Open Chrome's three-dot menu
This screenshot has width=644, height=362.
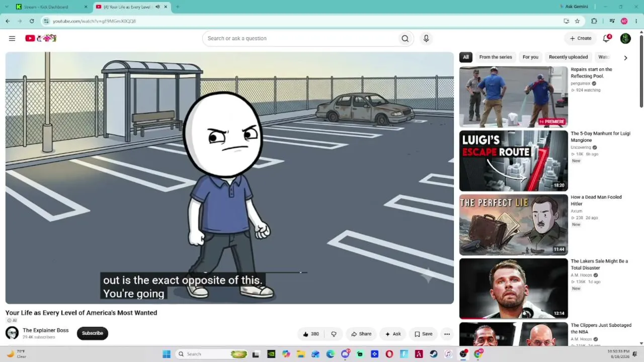click(x=636, y=21)
